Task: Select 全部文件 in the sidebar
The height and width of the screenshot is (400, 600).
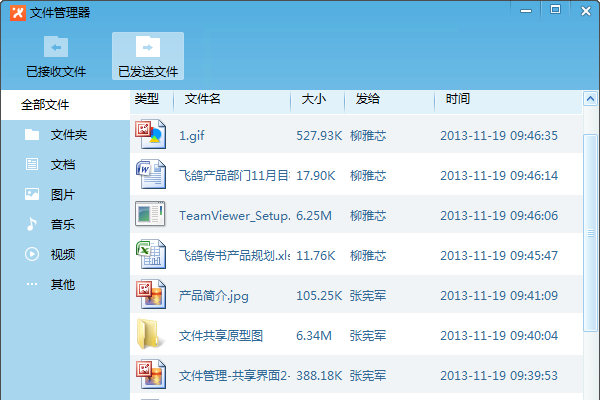Action: point(65,104)
